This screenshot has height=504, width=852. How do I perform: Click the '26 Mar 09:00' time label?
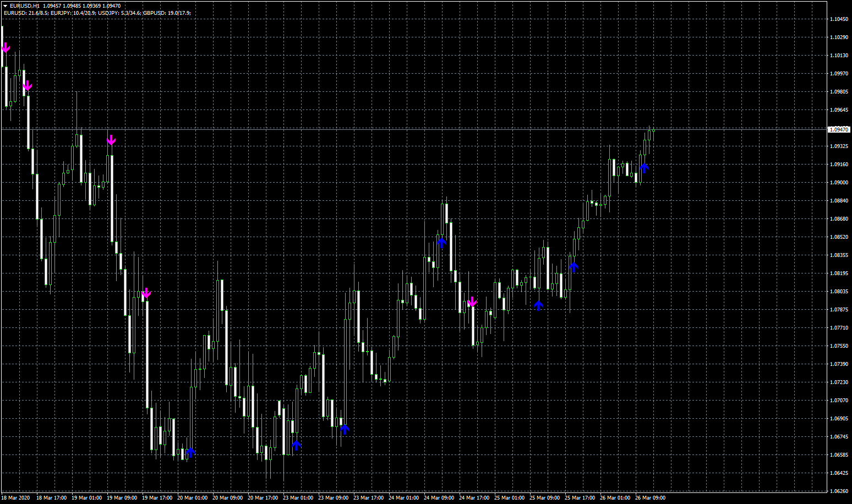coord(650,498)
